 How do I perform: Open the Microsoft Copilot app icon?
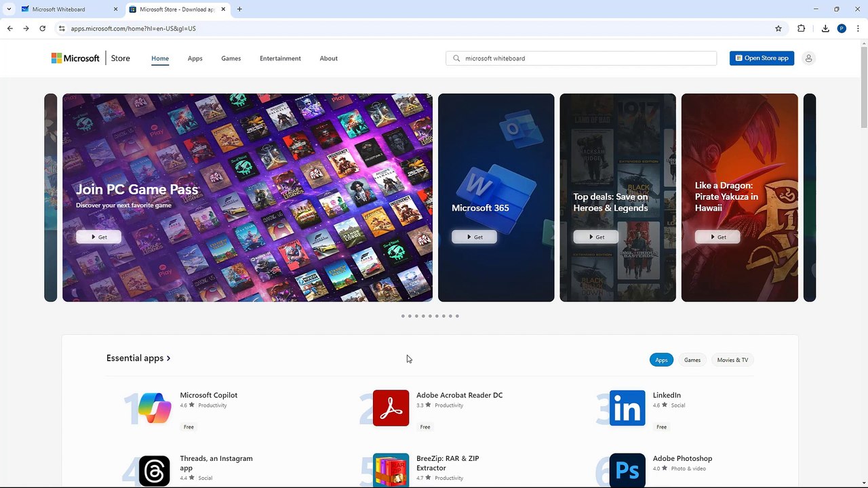[x=155, y=408]
